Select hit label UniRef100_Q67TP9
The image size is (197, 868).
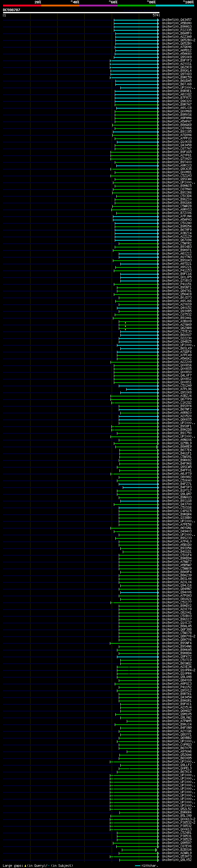(x=176, y=399)
